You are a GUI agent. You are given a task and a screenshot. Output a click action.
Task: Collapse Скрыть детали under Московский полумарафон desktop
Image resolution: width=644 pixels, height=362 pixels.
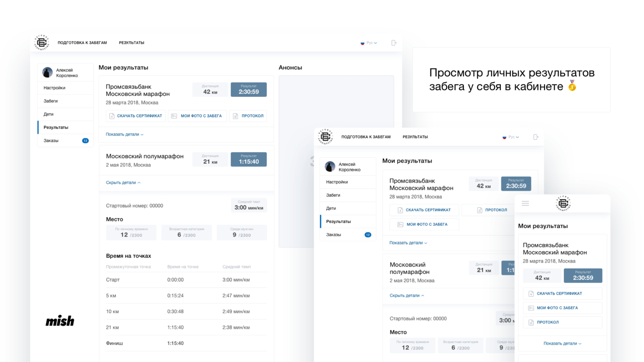[123, 182]
